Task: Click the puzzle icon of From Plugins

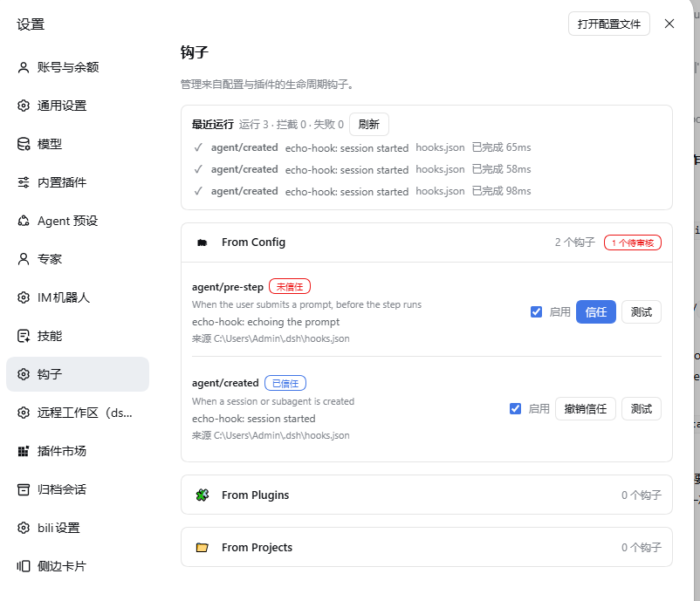Action: pos(202,495)
